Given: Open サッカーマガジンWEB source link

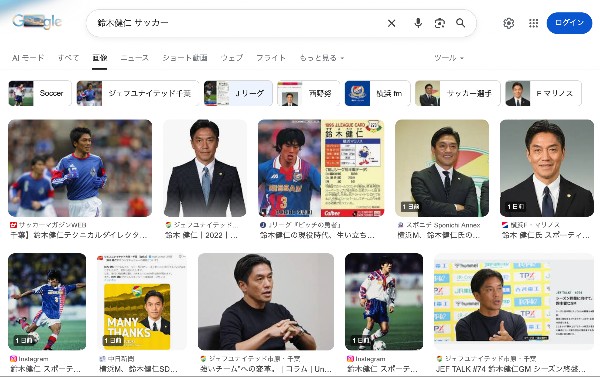Looking at the screenshot, I should tap(49, 225).
